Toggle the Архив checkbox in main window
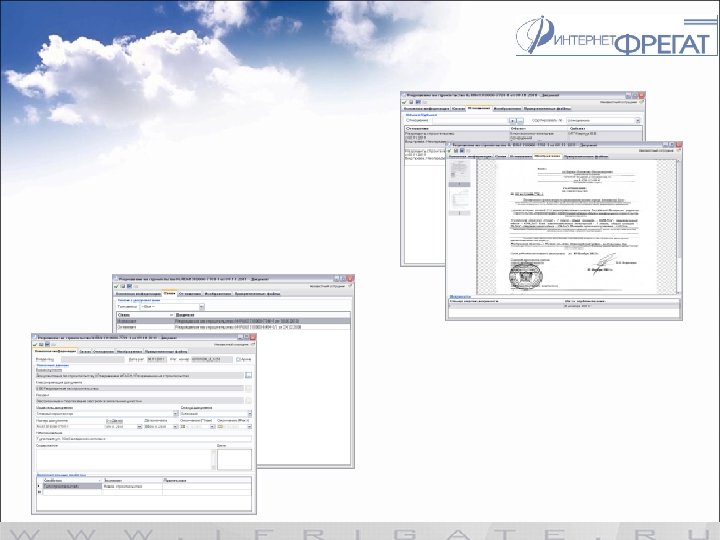This screenshot has height=540, width=720. click(238, 360)
